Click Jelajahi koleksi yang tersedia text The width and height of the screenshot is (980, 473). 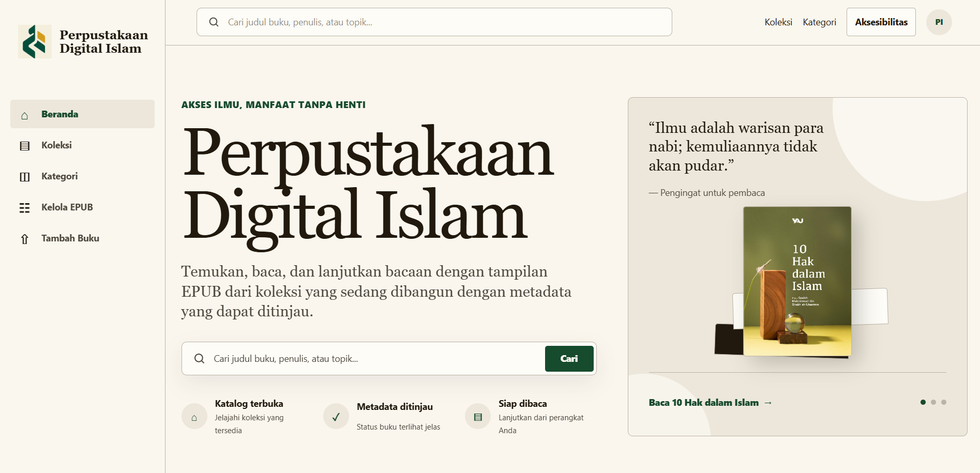click(x=249, y=424)
